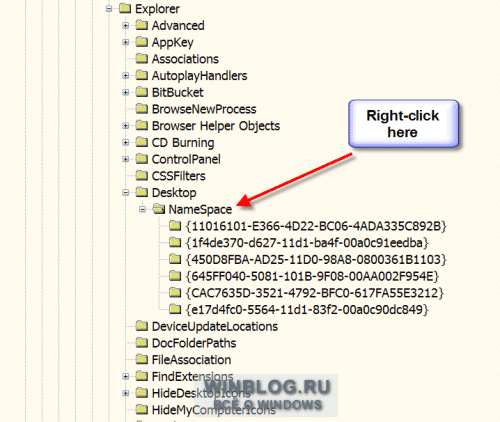500x422 pixels.
Task: Select the ControlPanel key label
Action: [x=186, y=159]
